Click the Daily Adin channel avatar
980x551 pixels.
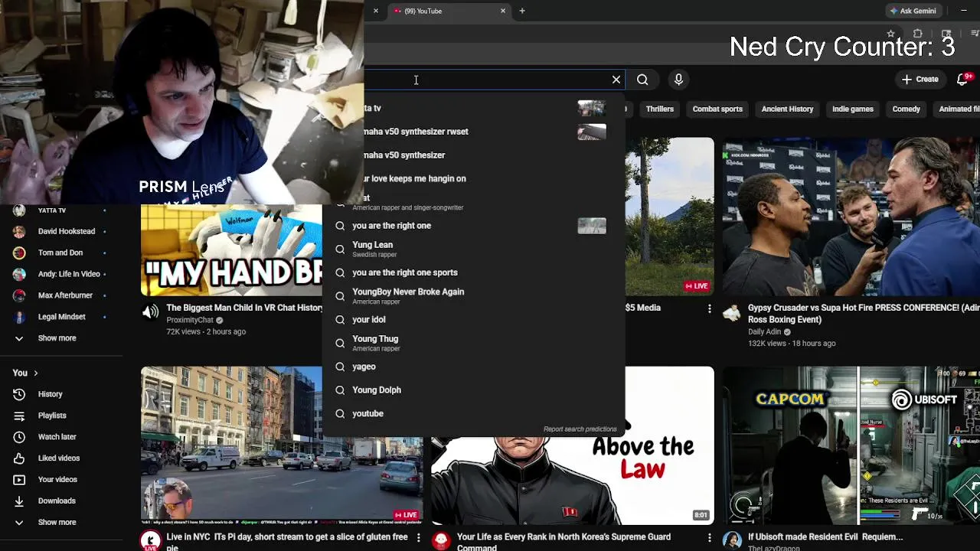(732, 312)
